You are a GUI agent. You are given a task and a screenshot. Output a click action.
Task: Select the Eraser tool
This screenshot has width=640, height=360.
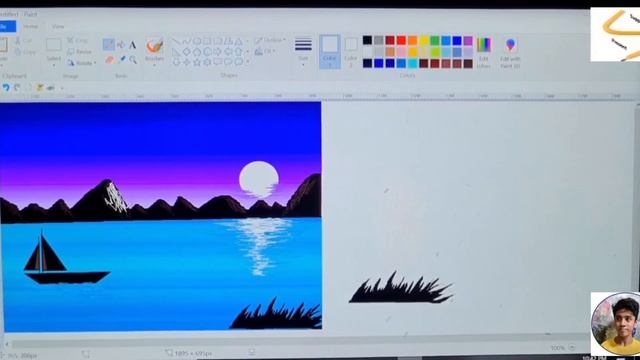[x=109, y=60]
